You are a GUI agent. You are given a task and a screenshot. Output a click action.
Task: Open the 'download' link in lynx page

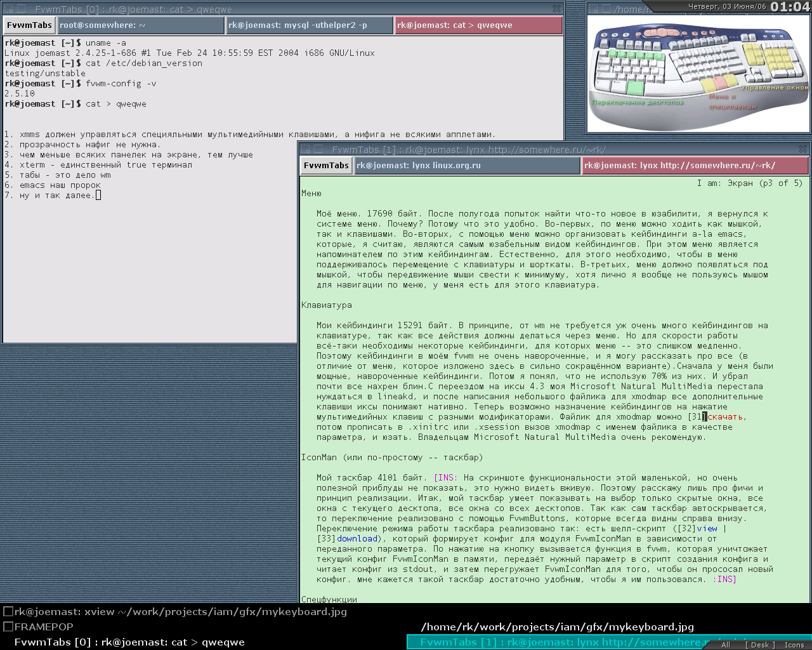(357, 539)
